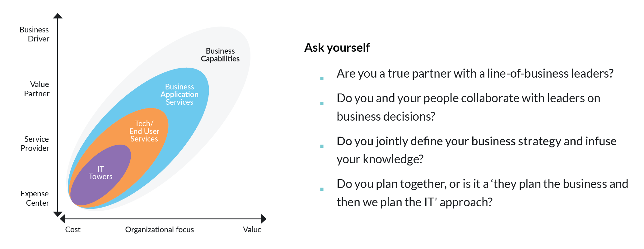Viewport: 644px width, 249px height.
Task: Click the Business Application Services label
Action: point(180,94)
